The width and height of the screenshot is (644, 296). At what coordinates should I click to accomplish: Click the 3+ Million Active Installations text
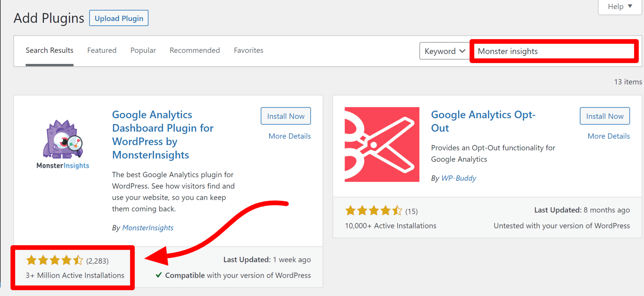click(x=75, y=275)
